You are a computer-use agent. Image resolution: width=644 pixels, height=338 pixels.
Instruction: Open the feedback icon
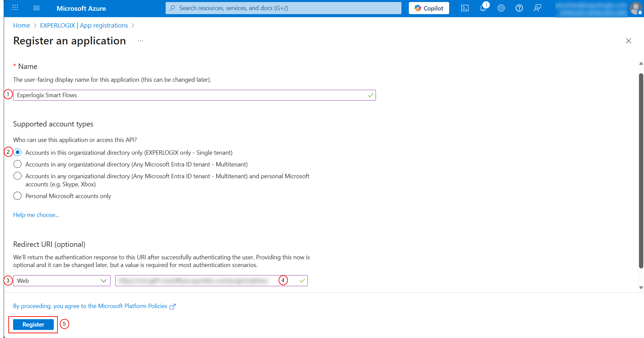point(538,8)
